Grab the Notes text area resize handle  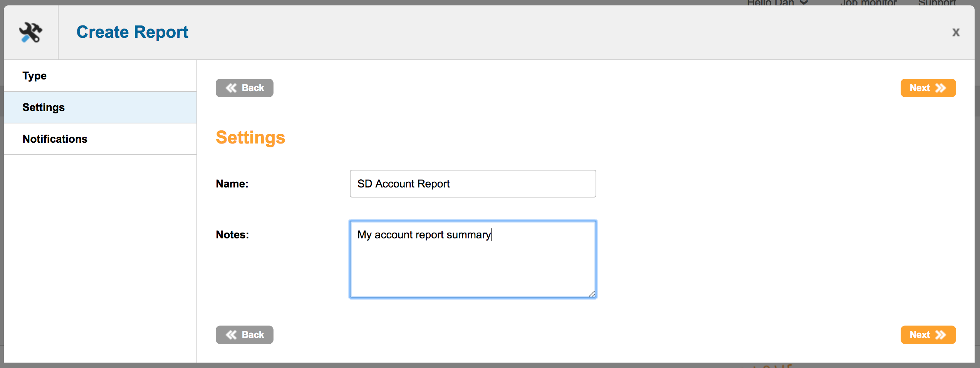(592, 294)
